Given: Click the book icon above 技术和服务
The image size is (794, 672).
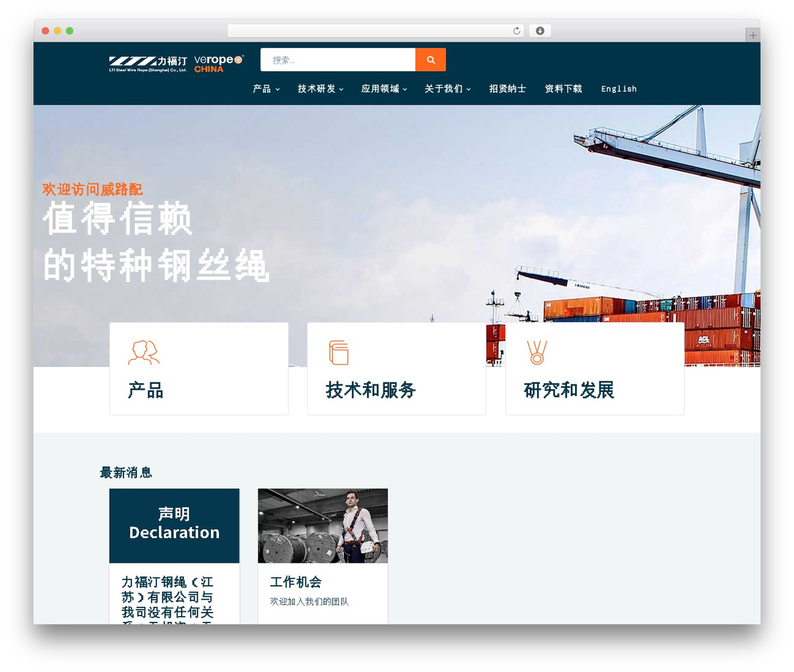Looking at the screenshot, I should point(339,353).
